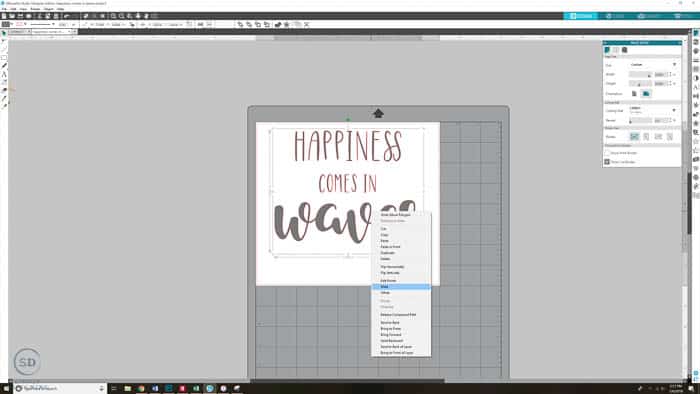Open the Object menu
This screenshot has width=700, height=394.
pyautogui.click(x=49, y=9)
